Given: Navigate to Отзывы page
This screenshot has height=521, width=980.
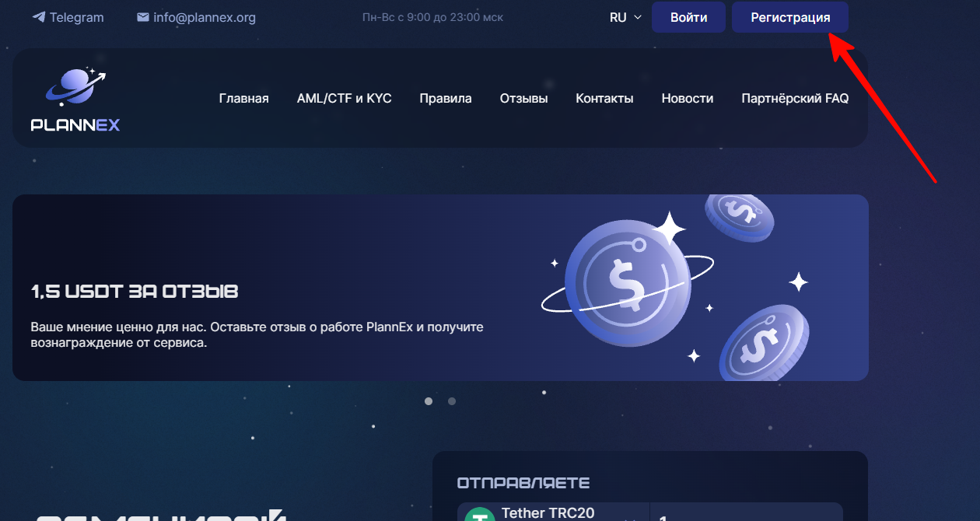Looking at the screenshot, I should (x=523, y=98).
